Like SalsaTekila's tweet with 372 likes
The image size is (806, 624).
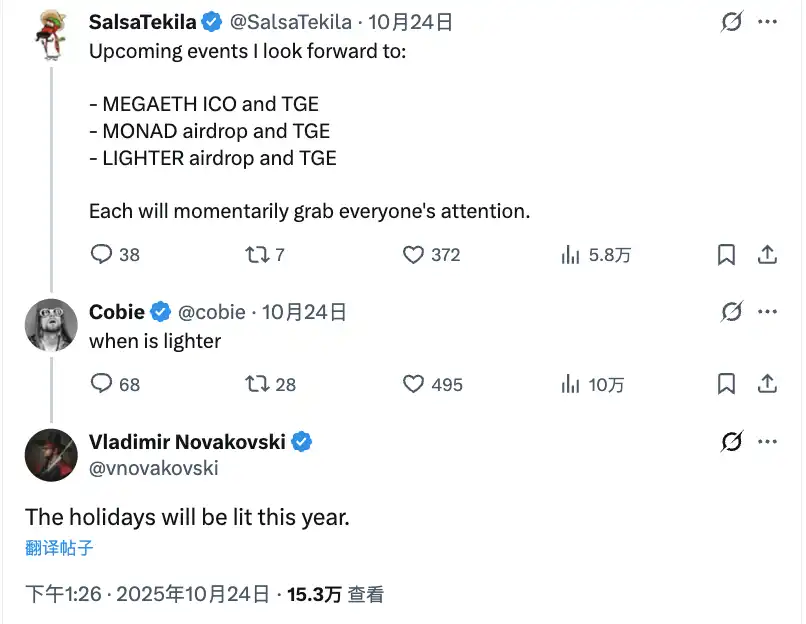tap(414, 255)
